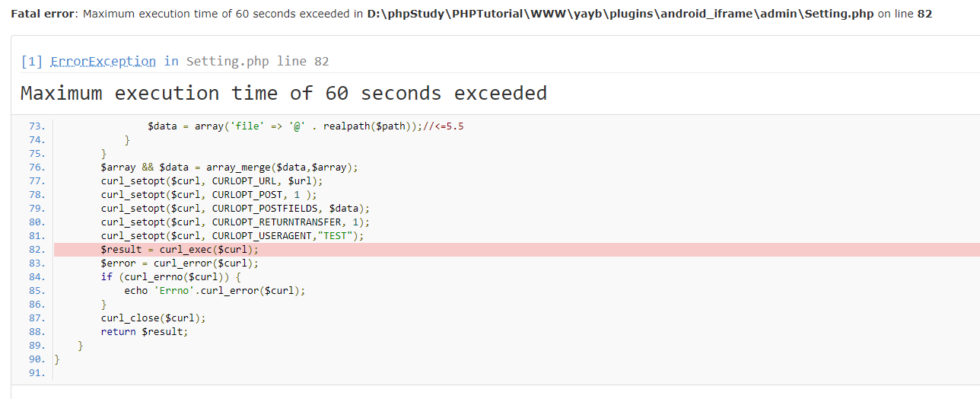Click the large "Maximum execution time" heading
Screen dimensions: 980x399
point(283,94)
